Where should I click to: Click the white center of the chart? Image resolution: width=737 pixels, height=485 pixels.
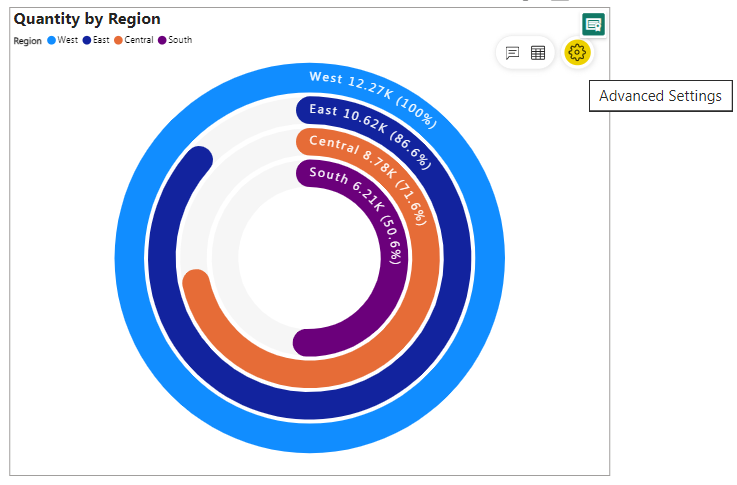coord(309,262)
